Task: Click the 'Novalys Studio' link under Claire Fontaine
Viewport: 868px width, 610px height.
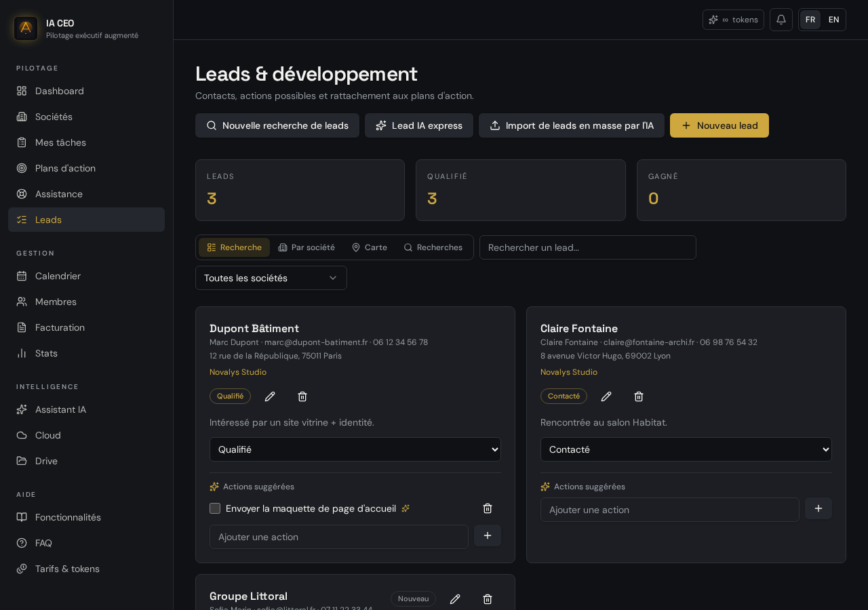Action: (x=569, y=372)
